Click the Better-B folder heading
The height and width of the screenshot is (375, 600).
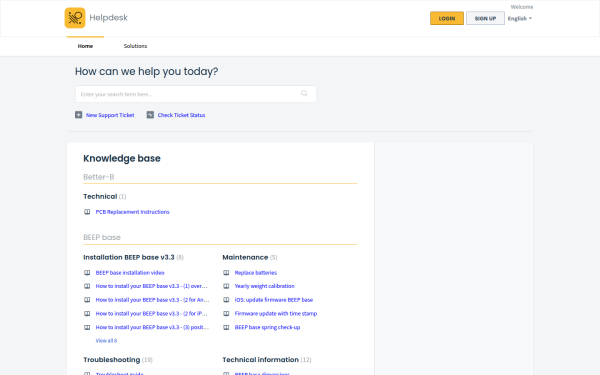[99, 177]
